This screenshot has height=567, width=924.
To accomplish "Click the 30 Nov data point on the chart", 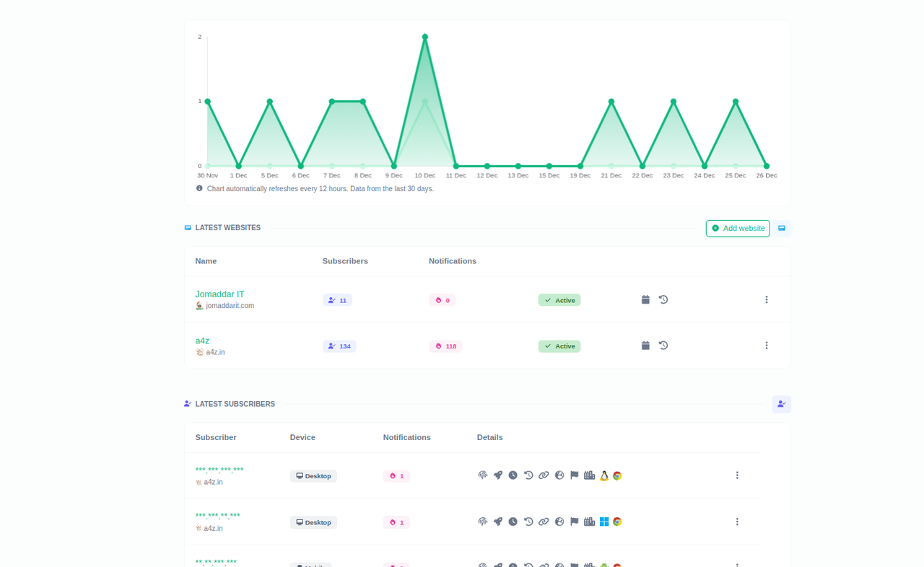I will pyautogui.click(x=208, y=102).
